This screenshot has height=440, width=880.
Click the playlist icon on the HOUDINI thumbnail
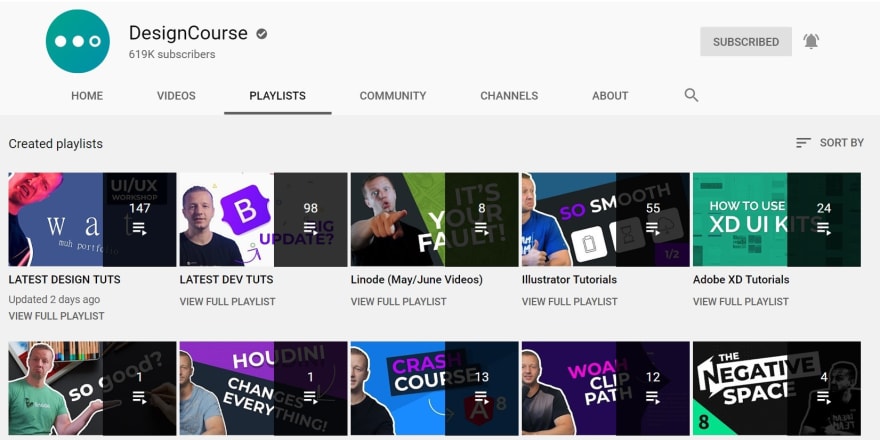click(x=310, y=397)
